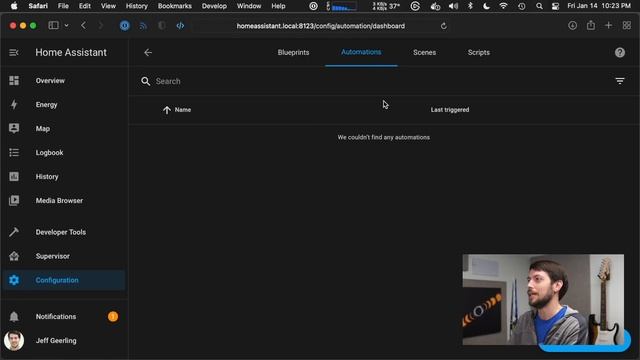Open the Map panel
640x360 pixels.
(x=64, y=129)
